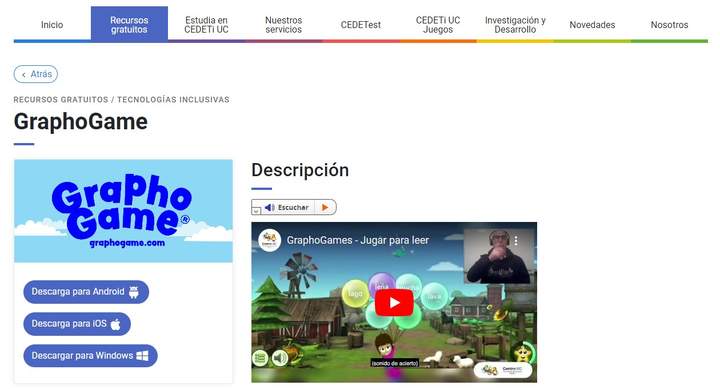Open the Inicio menu item

52,25
